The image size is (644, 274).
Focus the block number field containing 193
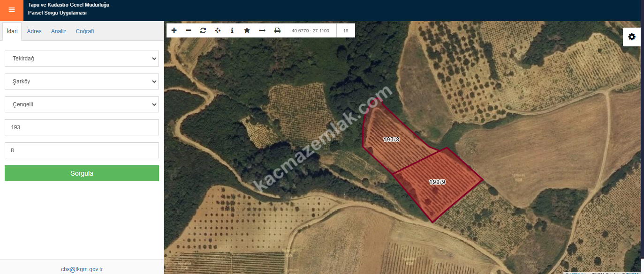coord(82,127)
